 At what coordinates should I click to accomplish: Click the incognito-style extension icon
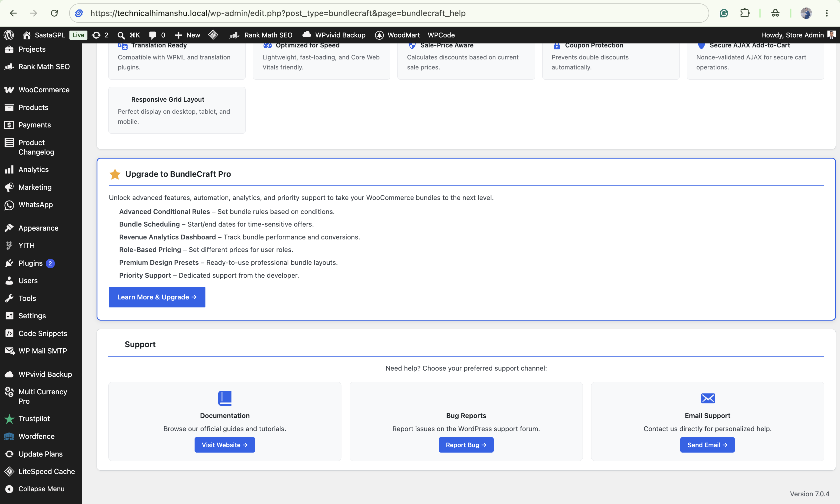pos(775,13)
